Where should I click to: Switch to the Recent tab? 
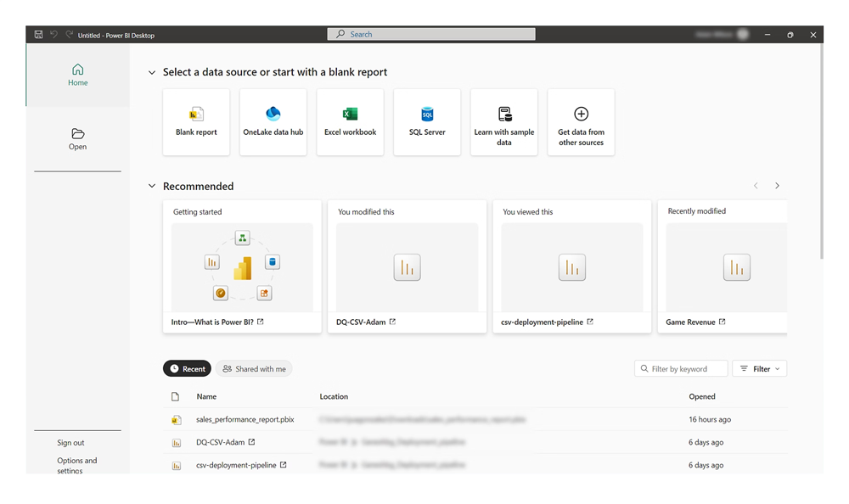tap(187, 369)
